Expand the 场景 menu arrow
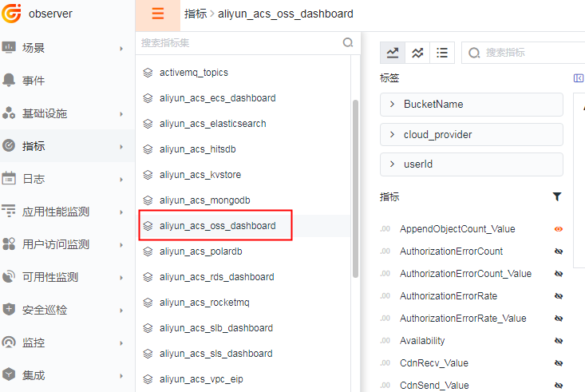Viewport: 585px width, 392px height. (121, 49)
